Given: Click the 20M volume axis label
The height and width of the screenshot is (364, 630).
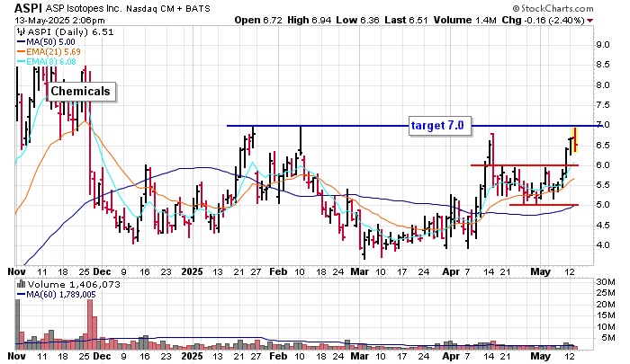Looking at the screenshot, I should [605, 304].
